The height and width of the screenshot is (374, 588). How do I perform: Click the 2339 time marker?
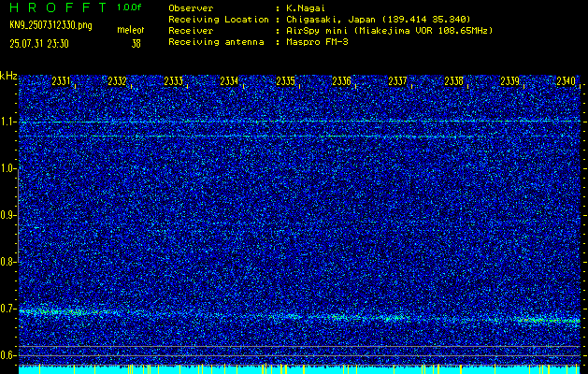pyautogui.click(x=510, y=81)
